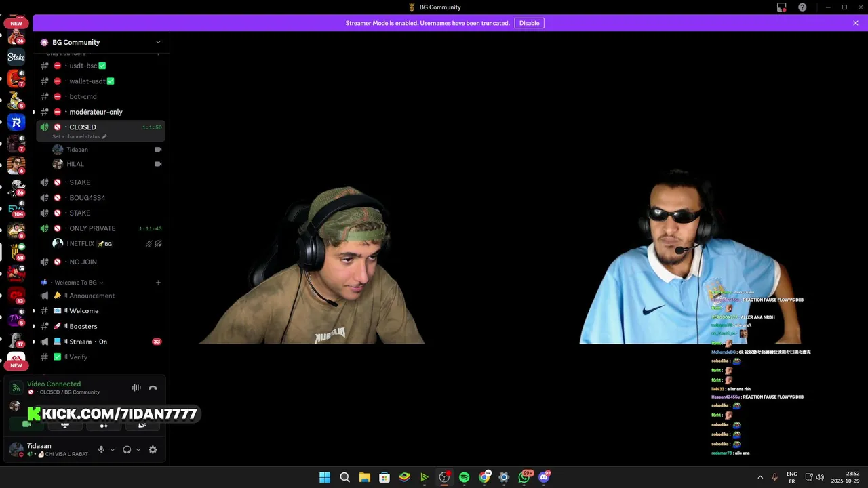Open Windows Start menu
The height and width of the screenshot is (488, 868).
(x=325, y=477)
